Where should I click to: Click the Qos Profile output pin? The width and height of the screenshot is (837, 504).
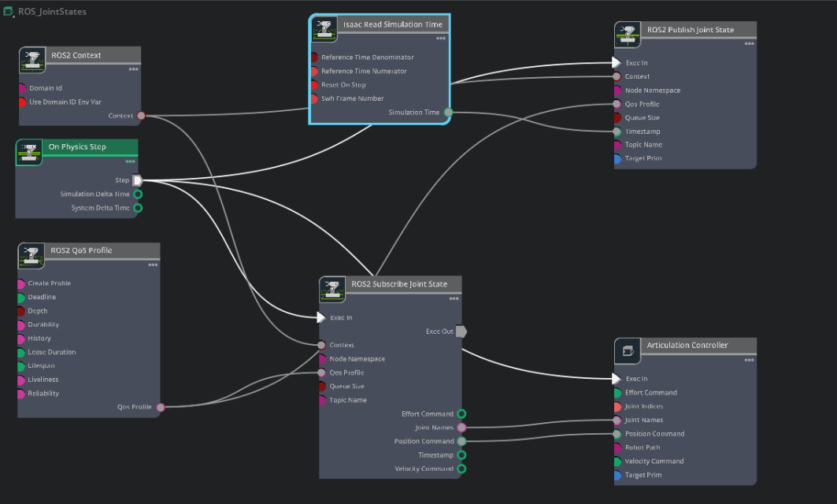[x=160, y=407]
